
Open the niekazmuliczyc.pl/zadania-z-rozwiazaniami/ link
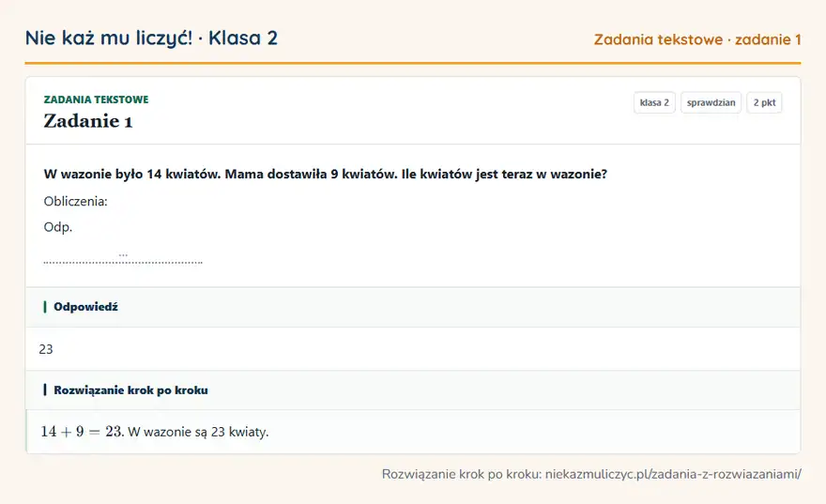point(673,474)
